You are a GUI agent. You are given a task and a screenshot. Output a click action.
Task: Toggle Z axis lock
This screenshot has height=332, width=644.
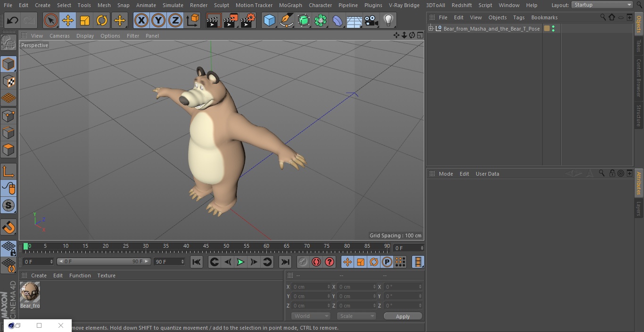coord(175,20)
